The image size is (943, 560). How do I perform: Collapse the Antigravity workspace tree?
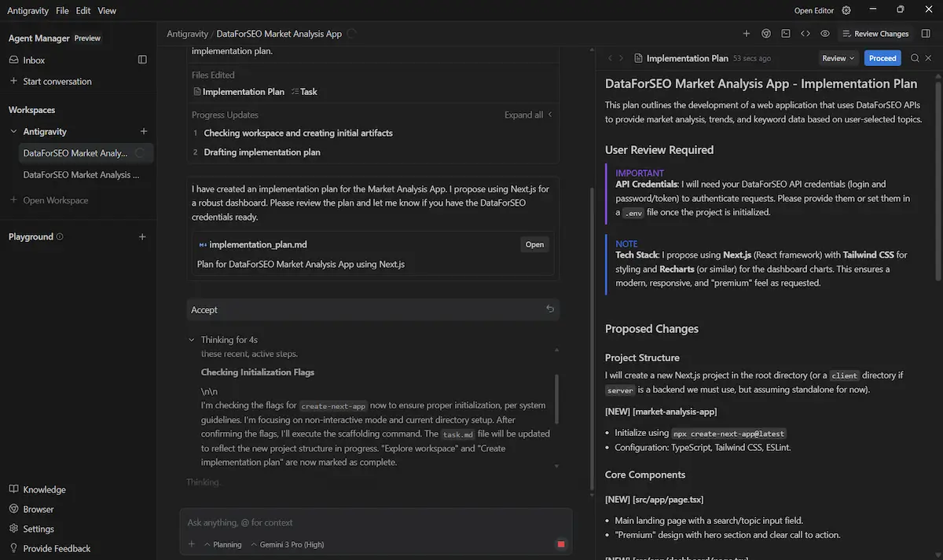[13, 132]
